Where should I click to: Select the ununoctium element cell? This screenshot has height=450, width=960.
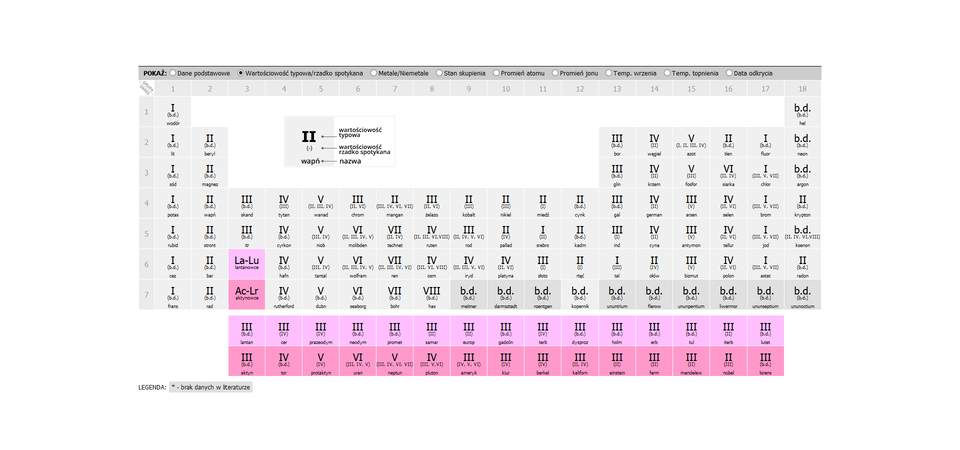point(802,294)
